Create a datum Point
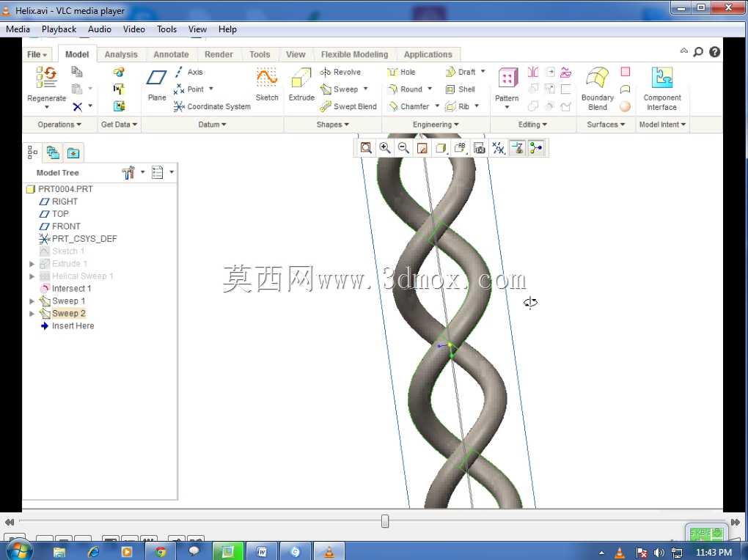Screen dimensions: 748x560 point(189,89)
